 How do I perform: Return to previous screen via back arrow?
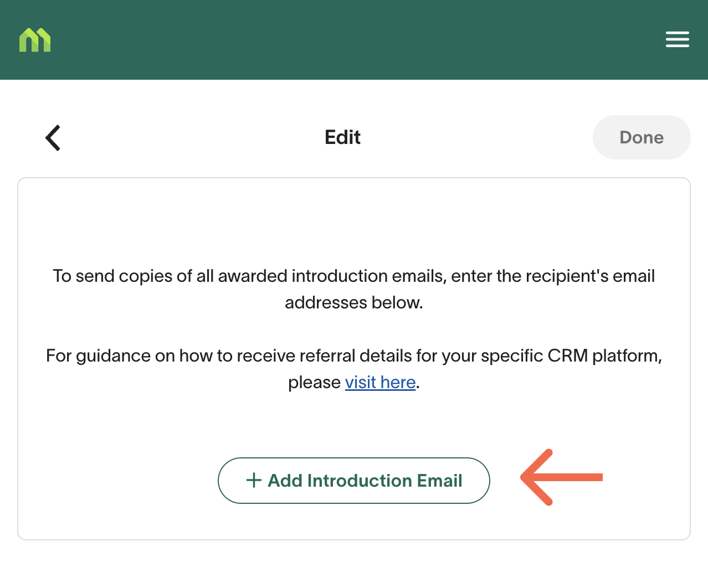[x=53, y=138]
